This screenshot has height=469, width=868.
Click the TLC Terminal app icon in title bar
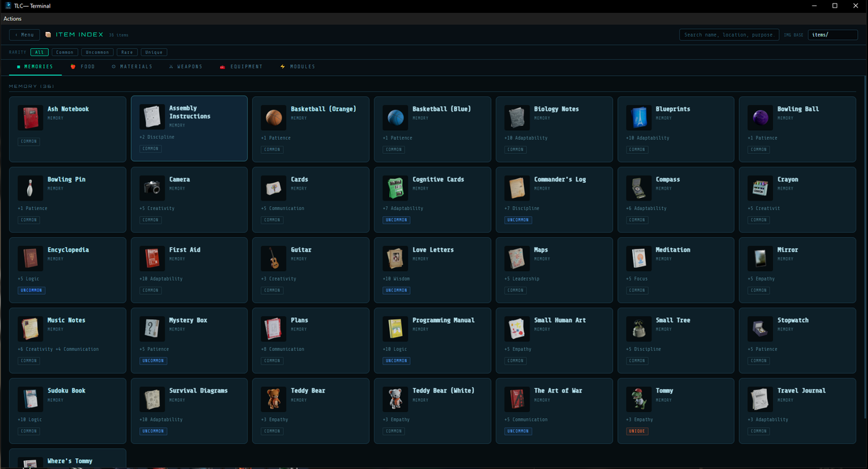point(7,5)
